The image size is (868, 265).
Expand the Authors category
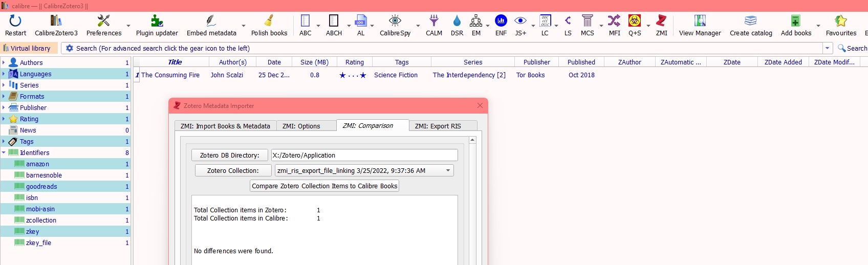(4, 62)
